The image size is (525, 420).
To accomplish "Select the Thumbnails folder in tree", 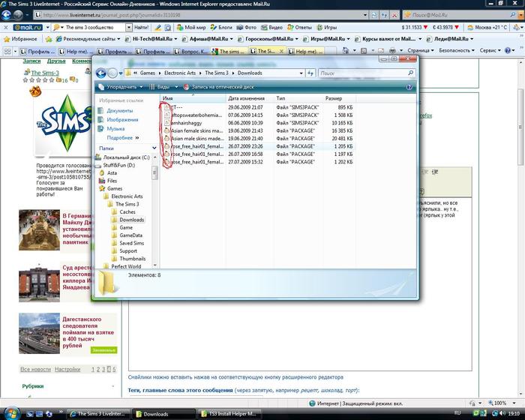I will [x=132, y=259].
